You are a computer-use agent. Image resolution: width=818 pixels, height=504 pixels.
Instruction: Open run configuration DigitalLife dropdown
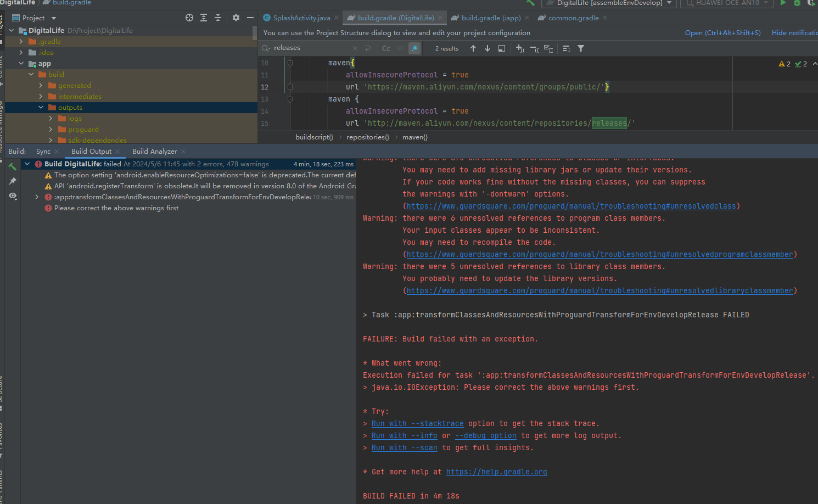tap(609, 3)
